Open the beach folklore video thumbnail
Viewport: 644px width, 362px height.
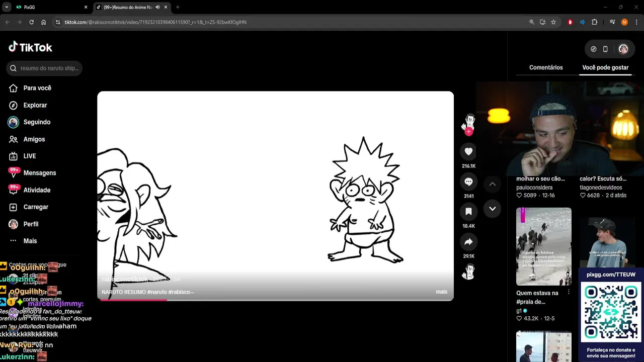coord(544,246)
